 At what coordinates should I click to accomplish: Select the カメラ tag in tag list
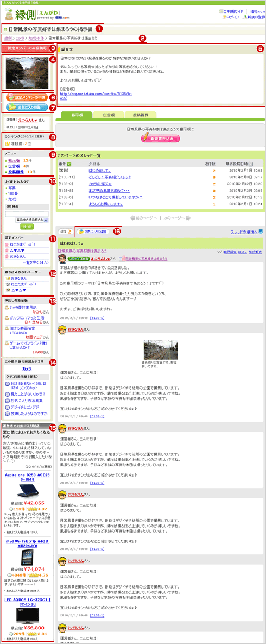12,199
